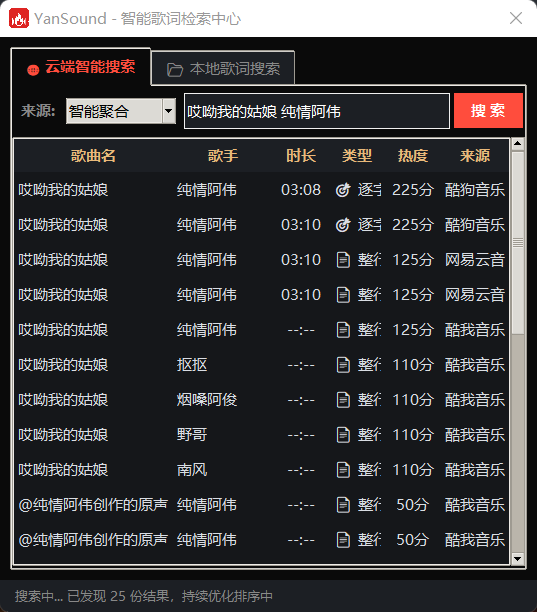Switch to 云端智能搜索 tab

click(x=81, y=67)
